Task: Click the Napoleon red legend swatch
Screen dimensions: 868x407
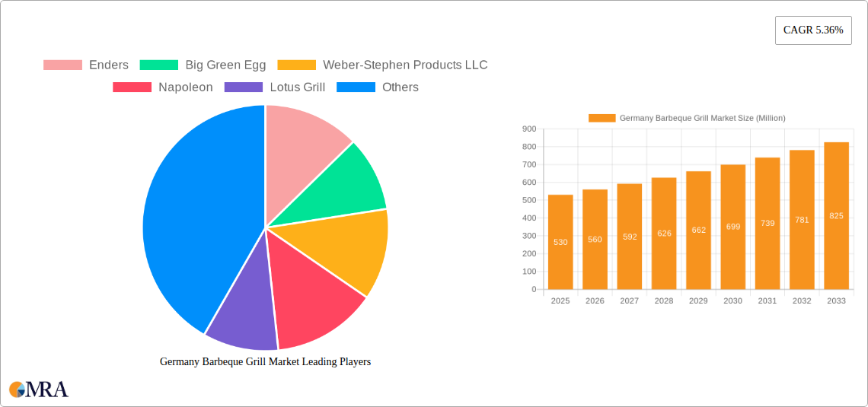Action: tap(132, 87)
